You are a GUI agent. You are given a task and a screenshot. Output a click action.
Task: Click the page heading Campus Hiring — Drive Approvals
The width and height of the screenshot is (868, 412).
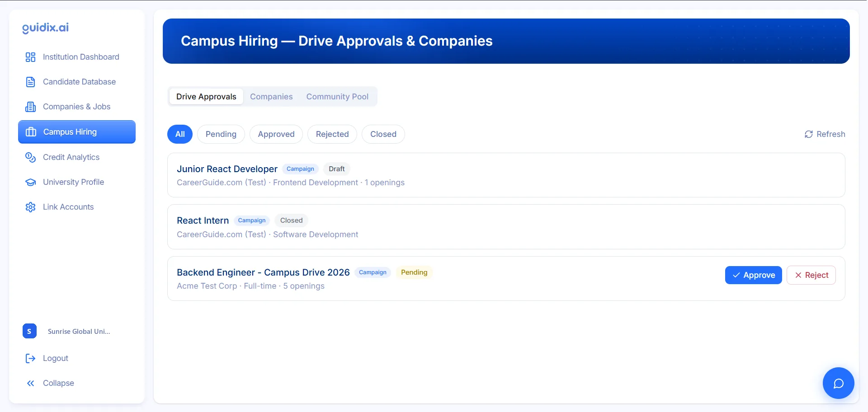pos(337,41)
